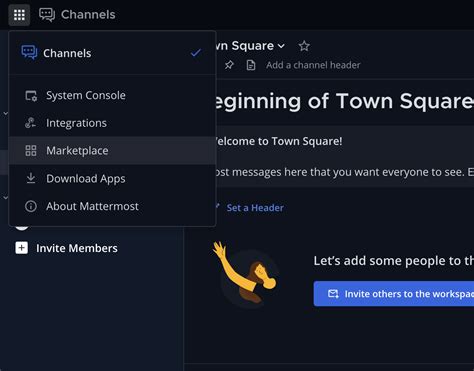Image resolution: width=474 pixels, height=371 pixels.
Task: Click the channel header document icon
Action: [x=251, y=65]
